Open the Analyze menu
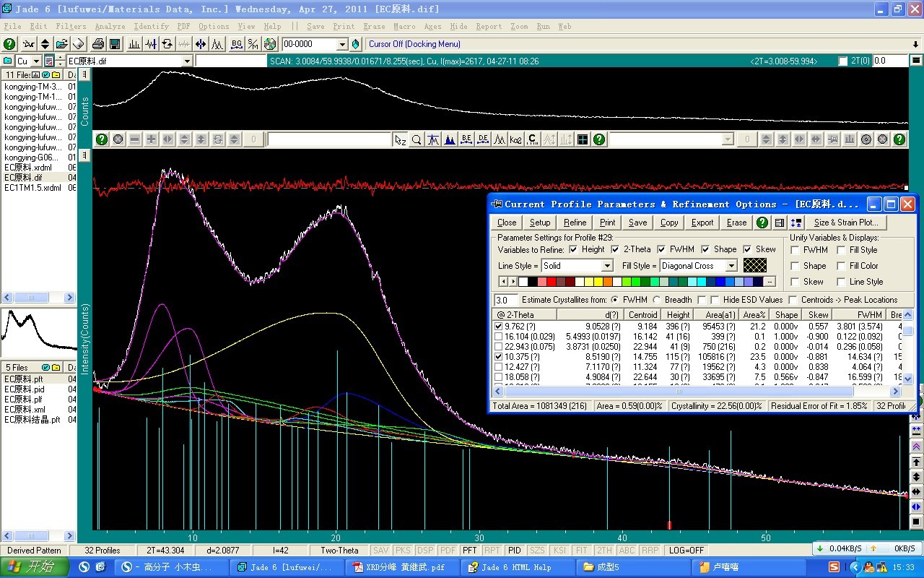The image size is (924, 578). [x=110, y=27]
